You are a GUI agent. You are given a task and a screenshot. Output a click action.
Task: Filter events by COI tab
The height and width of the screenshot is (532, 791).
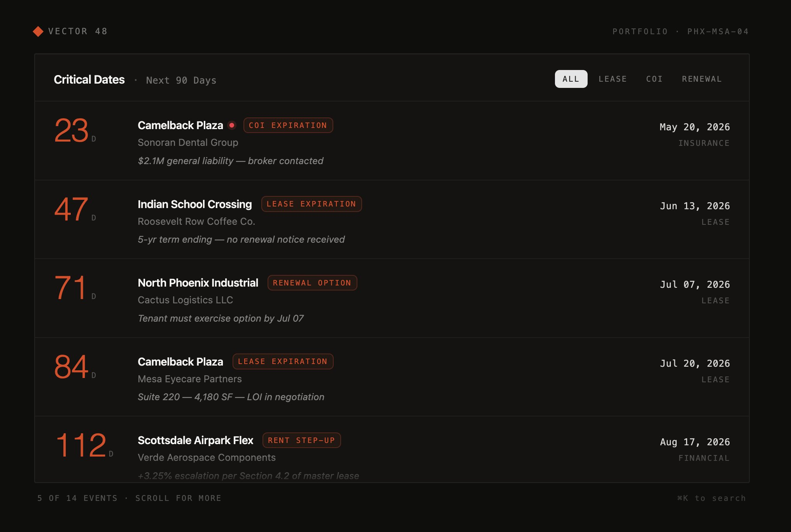tap(654, 79)
